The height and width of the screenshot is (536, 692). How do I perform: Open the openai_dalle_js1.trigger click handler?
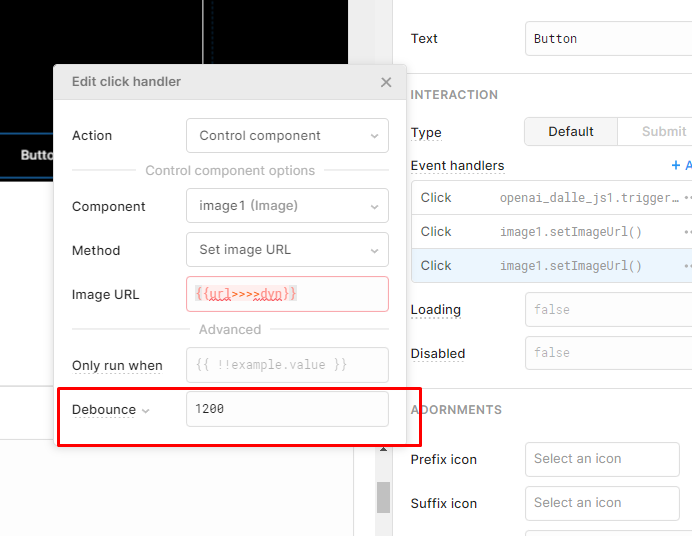tap(552, 198)
